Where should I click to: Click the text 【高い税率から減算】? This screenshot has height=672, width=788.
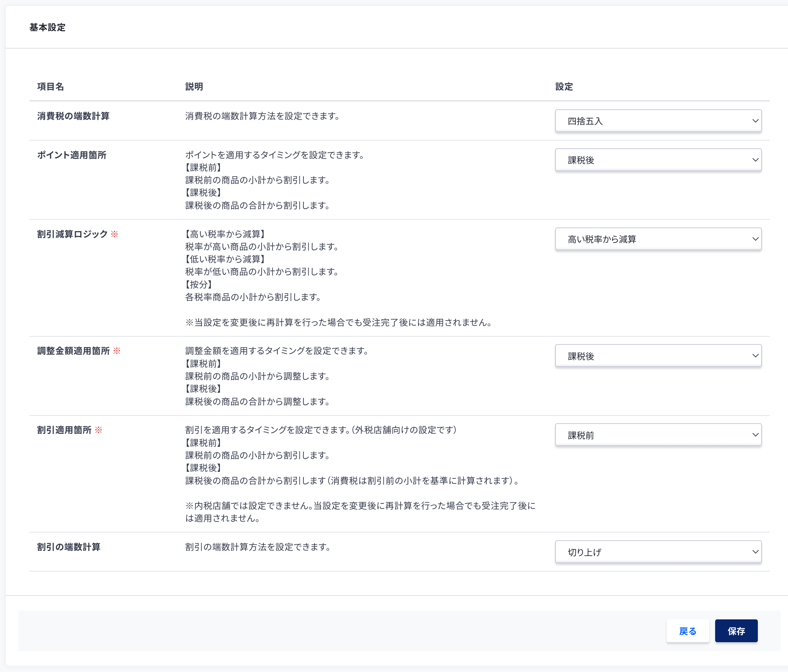click(226, 234)
